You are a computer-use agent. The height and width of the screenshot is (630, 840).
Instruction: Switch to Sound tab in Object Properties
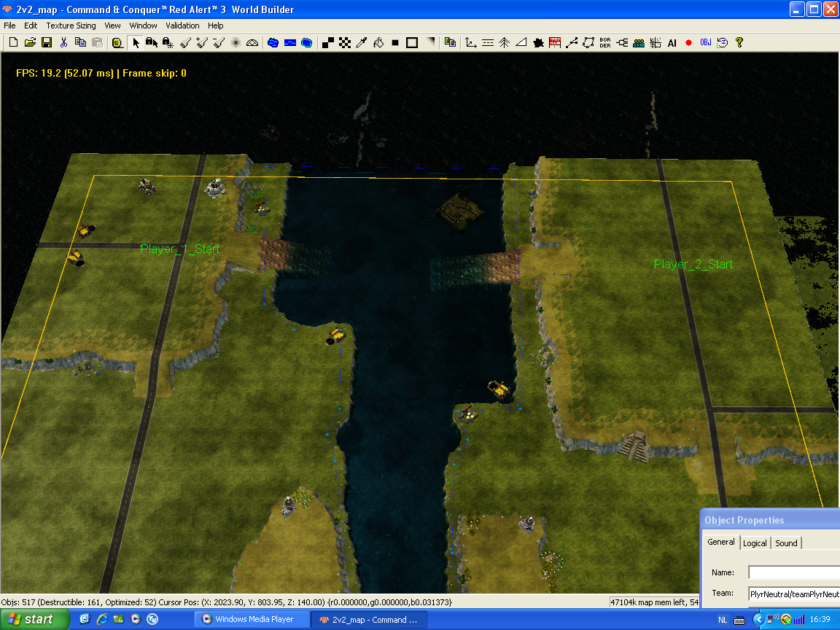click(786, 543)
